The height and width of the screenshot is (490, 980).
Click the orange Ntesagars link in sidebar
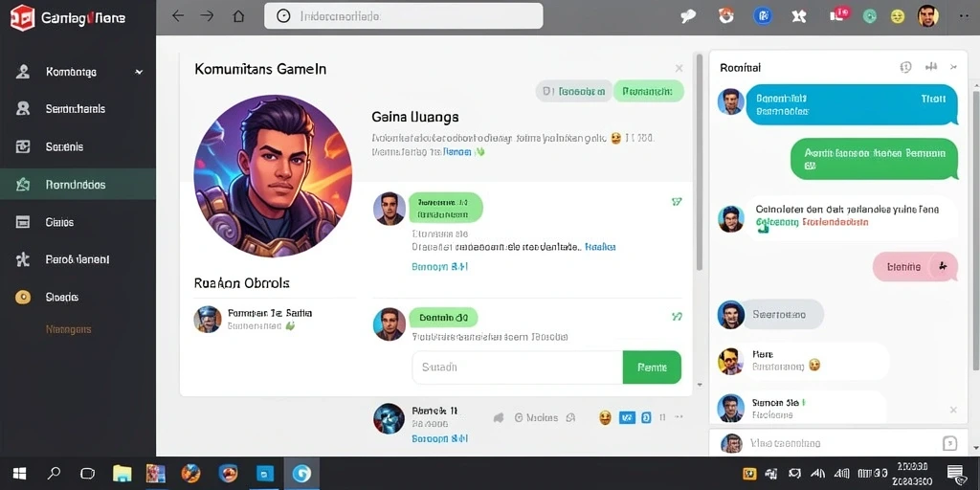tap(68, 329)
